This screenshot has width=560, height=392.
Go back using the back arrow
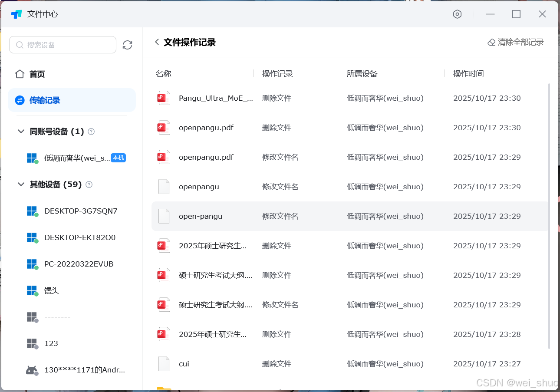click(156, 42)
